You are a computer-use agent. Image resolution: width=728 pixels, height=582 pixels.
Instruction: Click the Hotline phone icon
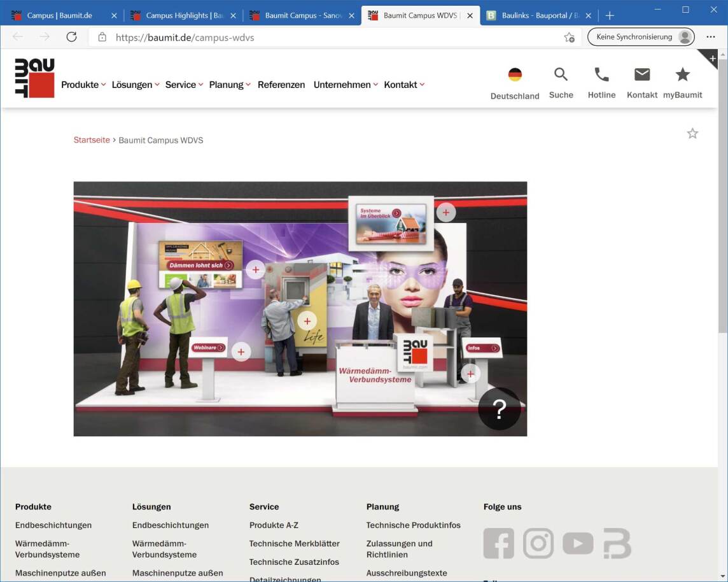[602, 75]
